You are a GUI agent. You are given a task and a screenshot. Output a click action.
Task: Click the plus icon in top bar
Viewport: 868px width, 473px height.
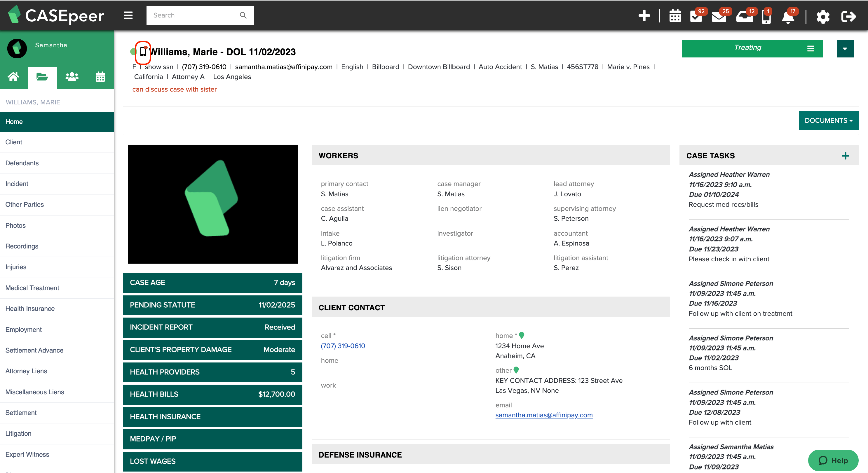[644, 16]
